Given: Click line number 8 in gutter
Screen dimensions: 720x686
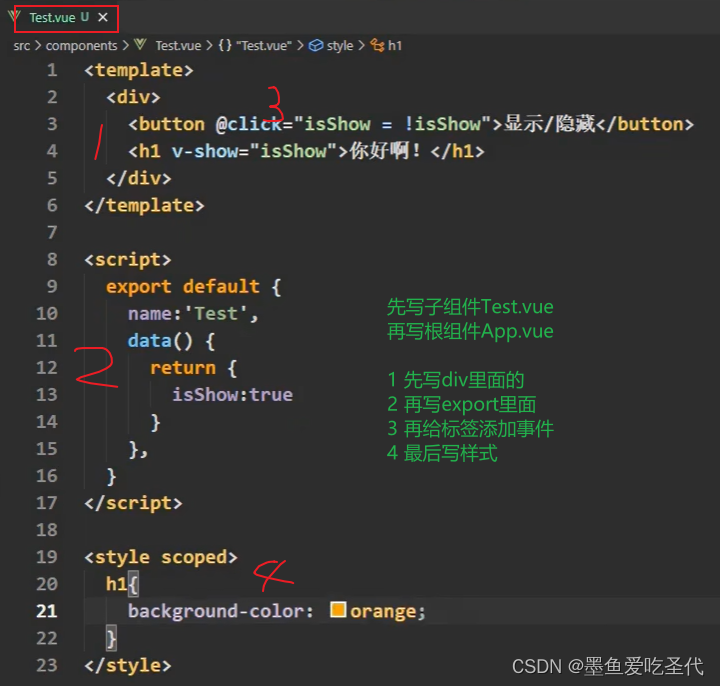Looking at the screenshot, I should [x=52, y=260].
